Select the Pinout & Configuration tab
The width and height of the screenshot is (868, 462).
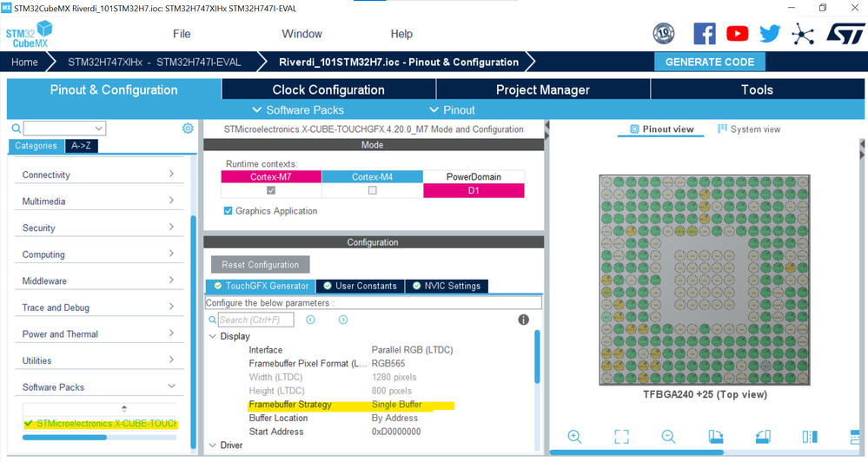114,89
